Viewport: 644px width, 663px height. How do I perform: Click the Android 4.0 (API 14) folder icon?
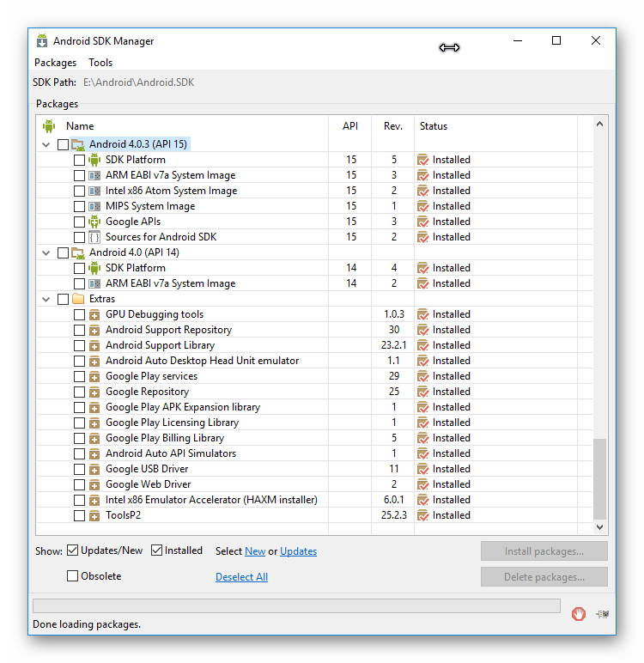78,252
